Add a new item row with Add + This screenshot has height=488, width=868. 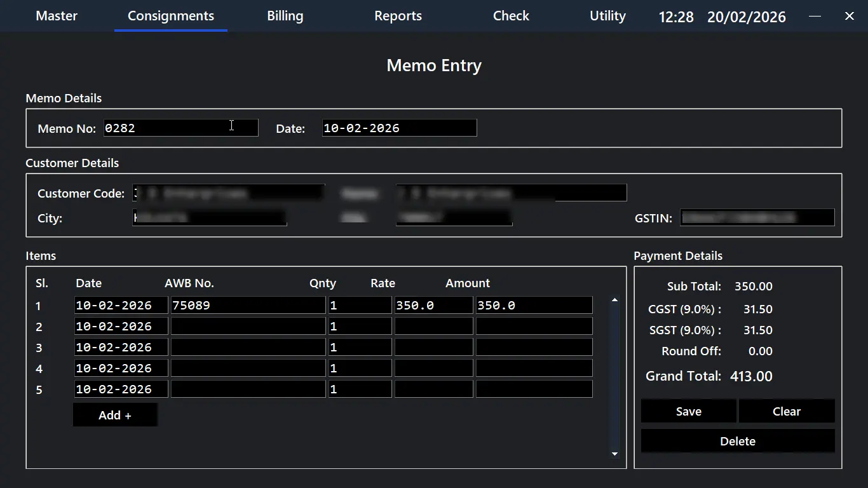pyautogui.click(x=115, y=415)
